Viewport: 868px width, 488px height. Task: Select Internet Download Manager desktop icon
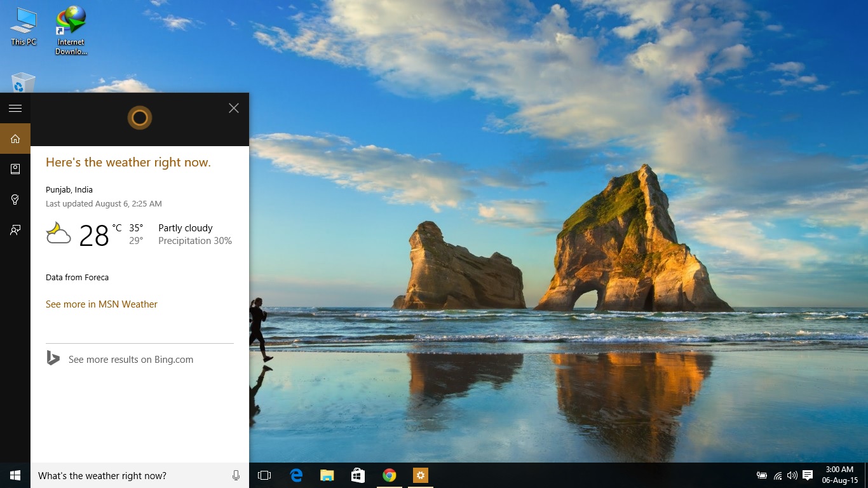[x=71, y=30]
